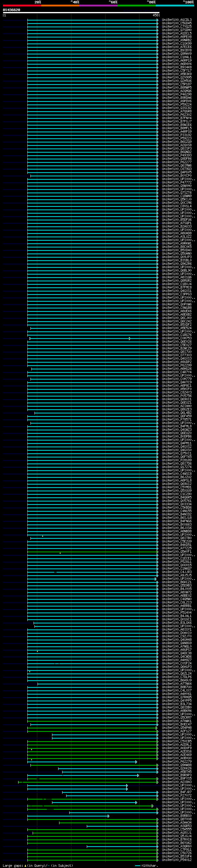
Task: Select hit label UniRef100_P27072
Action: coord(177,795)
